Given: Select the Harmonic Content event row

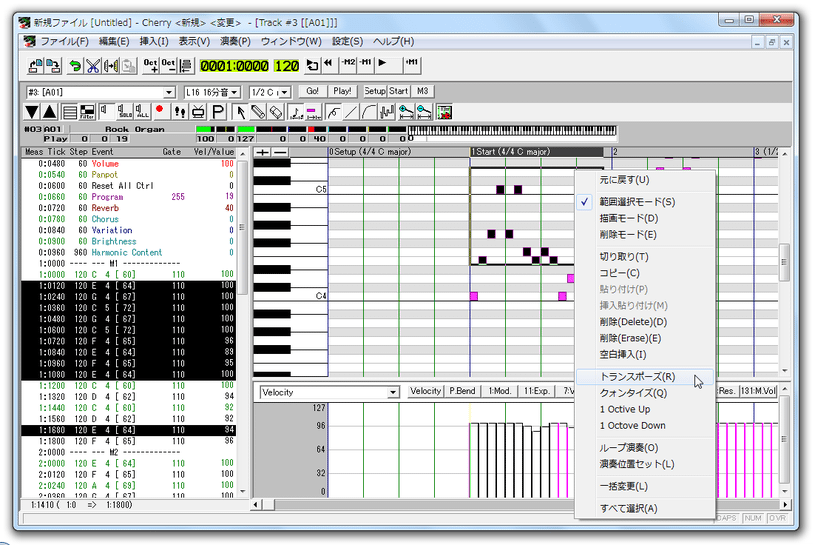Looking at the screenshot, I should point(128,252).
